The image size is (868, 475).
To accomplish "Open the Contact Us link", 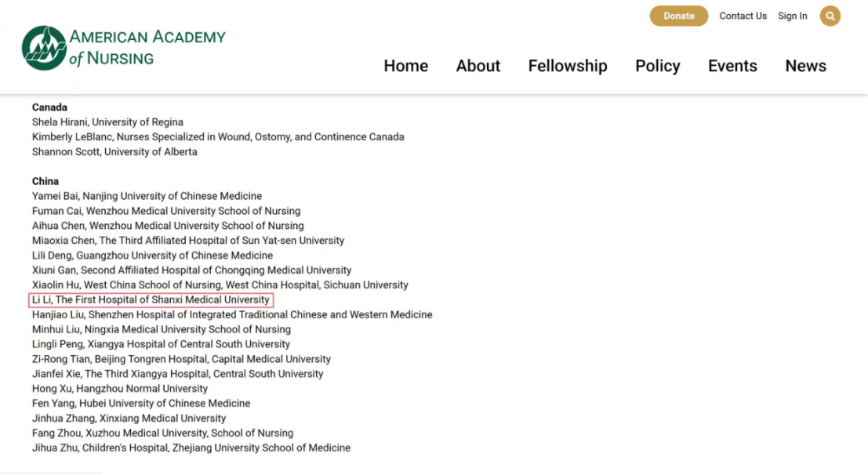I will 743,16.
